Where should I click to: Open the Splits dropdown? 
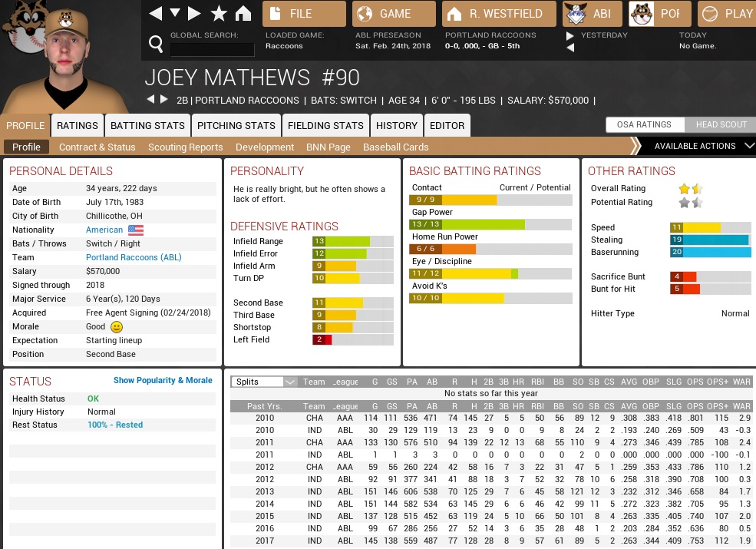tap(264, 382)
